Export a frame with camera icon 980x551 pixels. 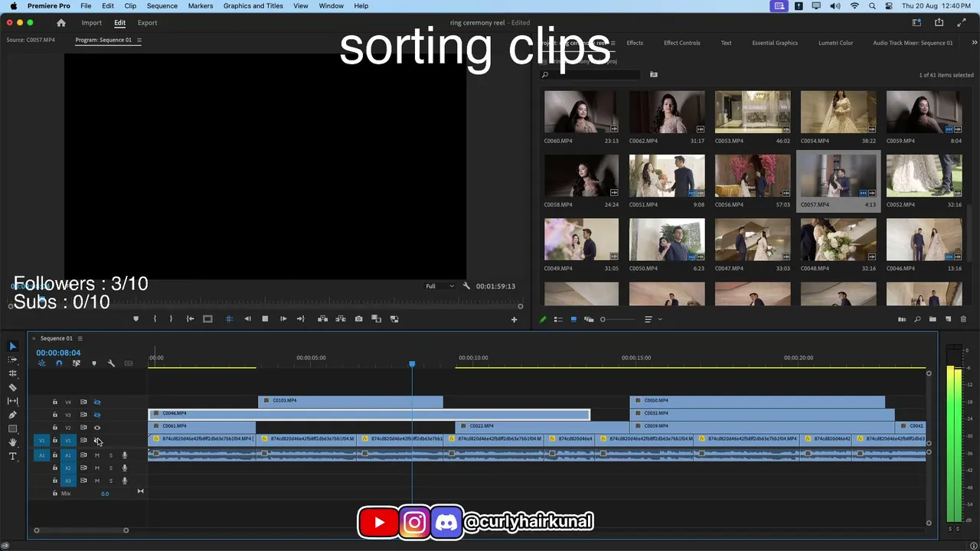[358, 319]
